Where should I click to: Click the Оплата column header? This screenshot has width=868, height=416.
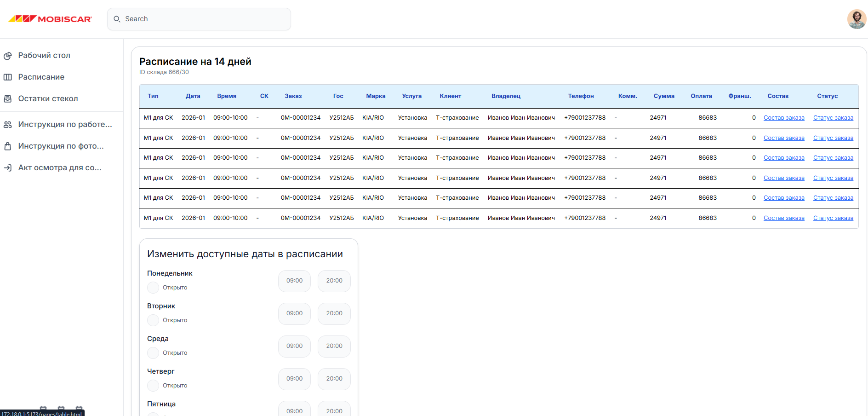[701, 96]
